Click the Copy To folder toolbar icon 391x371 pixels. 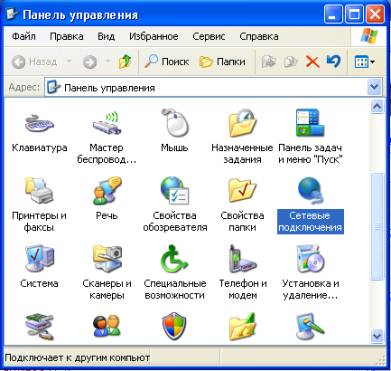[x=290, y=62]
